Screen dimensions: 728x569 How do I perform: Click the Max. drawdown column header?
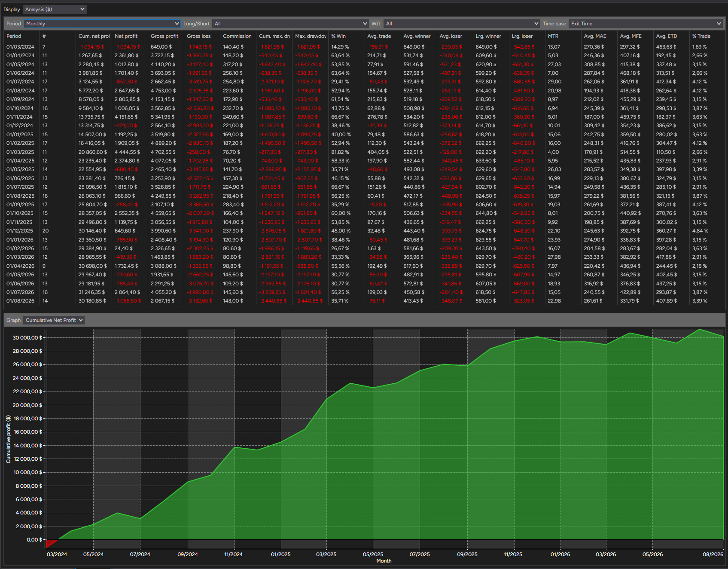311,36
